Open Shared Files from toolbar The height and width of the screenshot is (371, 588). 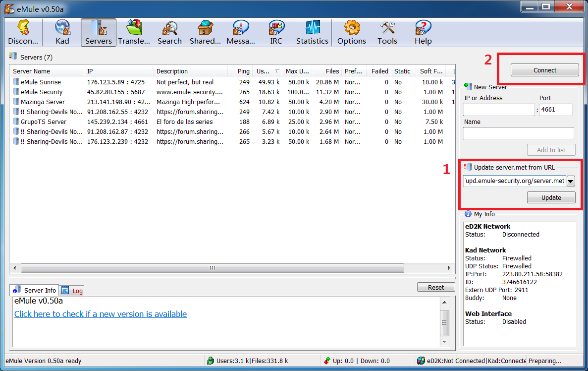click(x=205, y=33)
